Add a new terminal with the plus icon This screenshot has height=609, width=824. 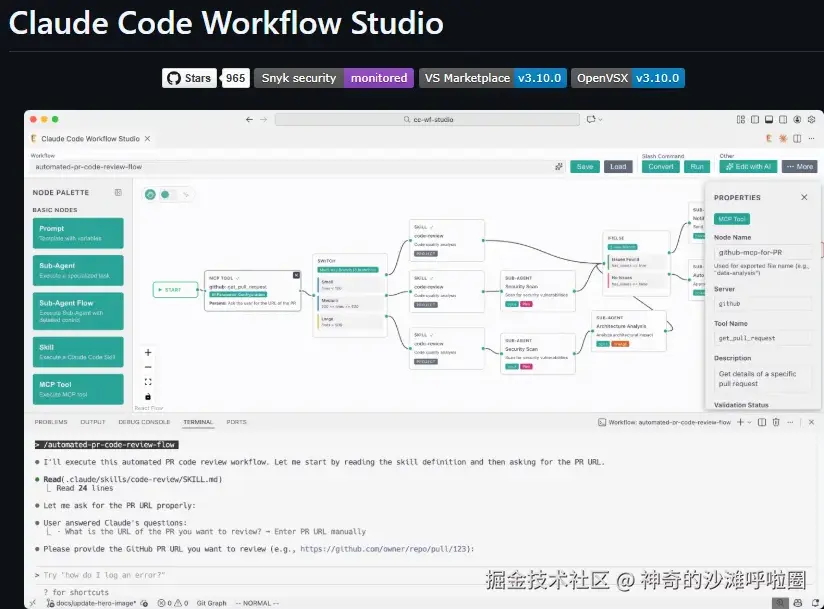pyautogui.click(x=740, y=422)
